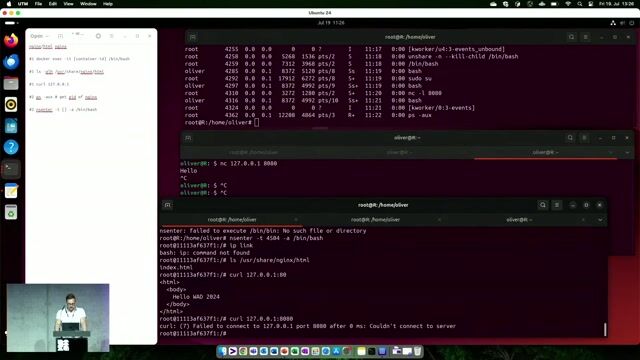Click the 'nc 127.0.0.1 8080' command in the middle terminal
640x360 pixels.
(x=248, y=163)
